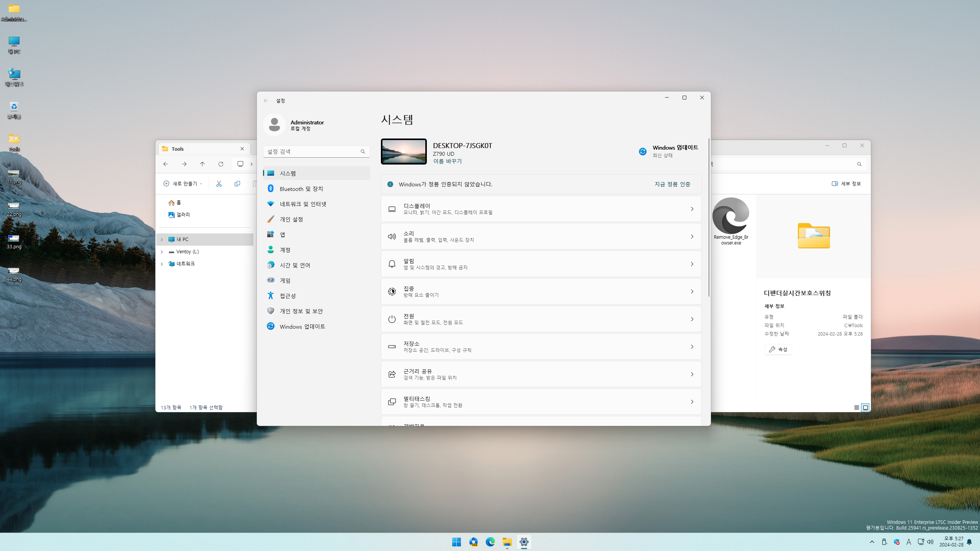Open 개인 설정 category in Settings sidebar
Viewport: 980px width, 551px height.
[316, 219]
